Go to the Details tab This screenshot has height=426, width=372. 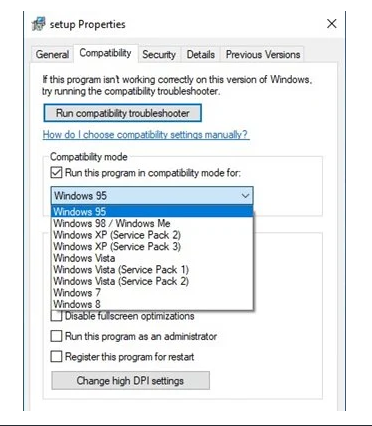[x=200, y=54]
